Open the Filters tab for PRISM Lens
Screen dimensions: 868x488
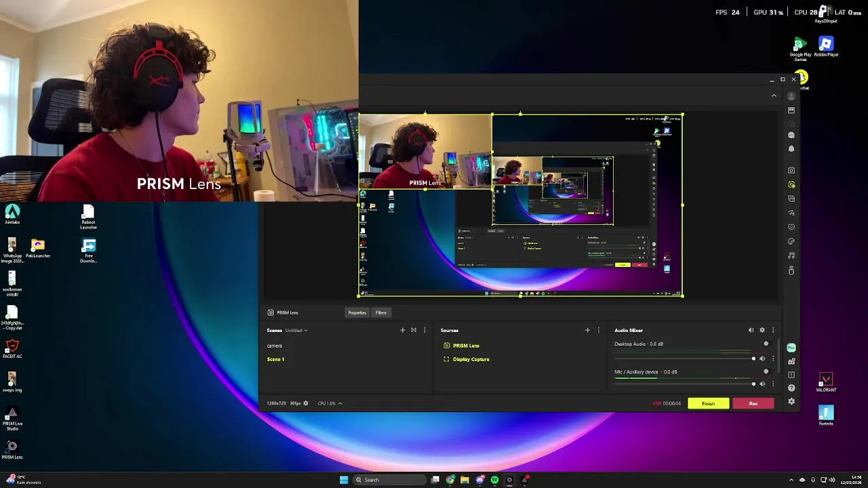[381, 312]
